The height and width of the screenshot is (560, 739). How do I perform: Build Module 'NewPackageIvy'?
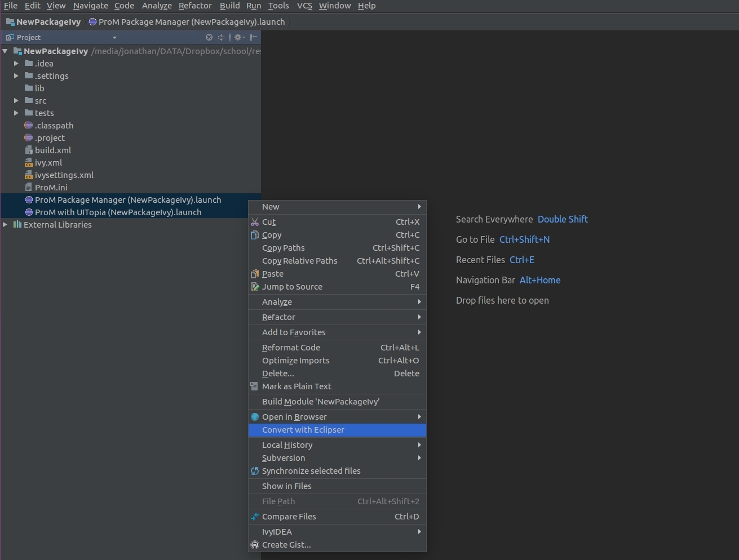click(337, 402)
